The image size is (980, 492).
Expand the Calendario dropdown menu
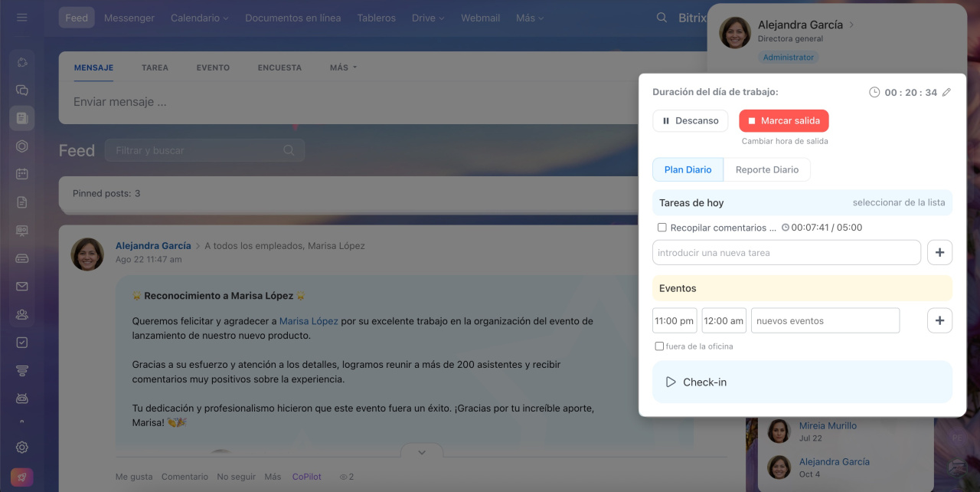click(x=199, y=18)
